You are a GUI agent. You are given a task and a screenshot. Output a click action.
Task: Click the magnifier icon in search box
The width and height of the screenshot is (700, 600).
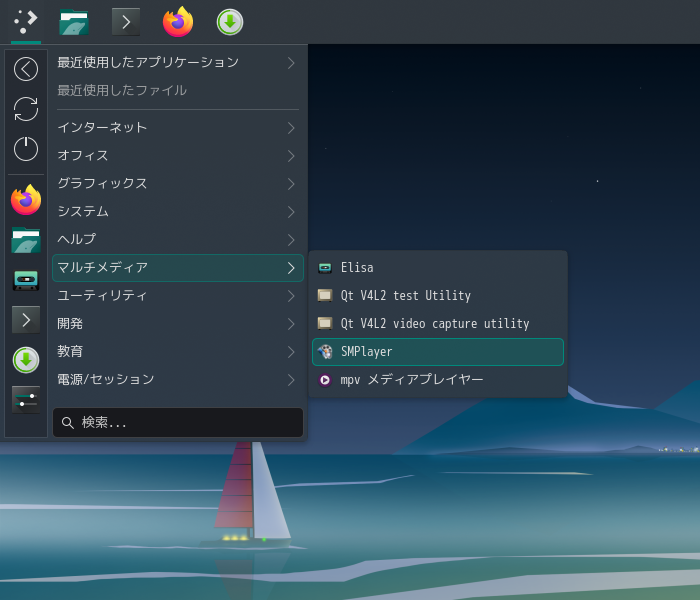click(67, 423)
